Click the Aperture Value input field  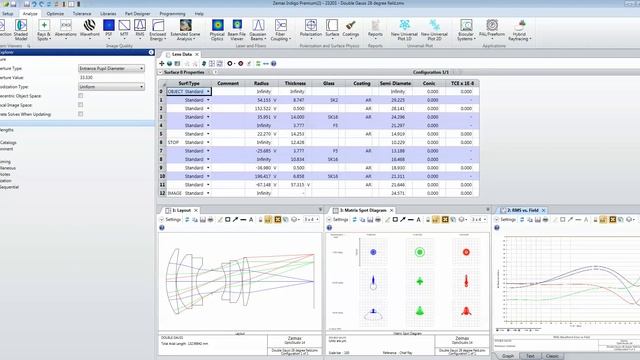click(111, 78)
